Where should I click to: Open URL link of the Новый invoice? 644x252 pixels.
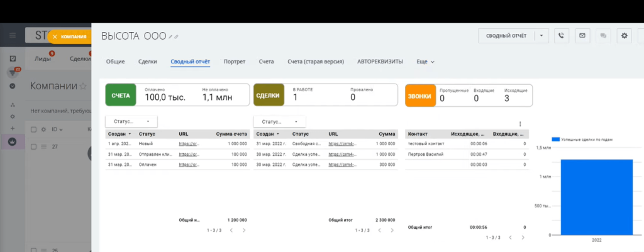[x=189, y=144]
